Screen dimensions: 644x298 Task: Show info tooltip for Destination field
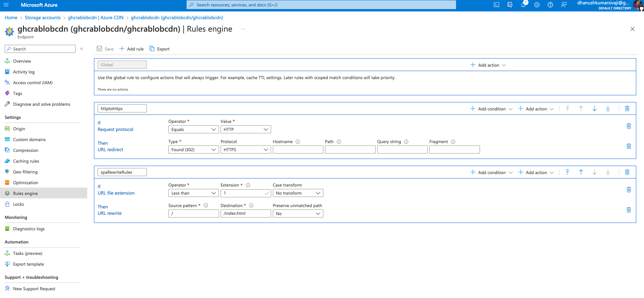[251, 205]
